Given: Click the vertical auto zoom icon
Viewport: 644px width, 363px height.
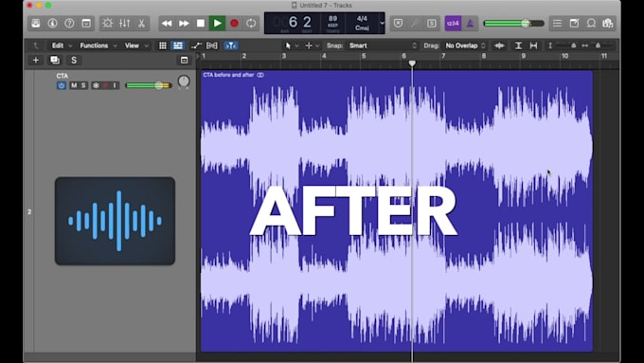Looking at the screenshot, I should (x=518, y=45).
